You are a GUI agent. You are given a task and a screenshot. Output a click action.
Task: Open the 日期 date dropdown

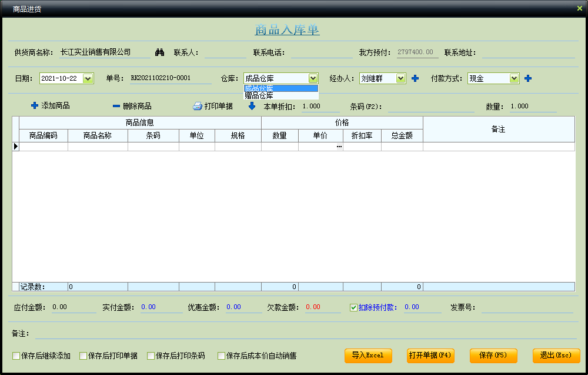pos(88,78)
